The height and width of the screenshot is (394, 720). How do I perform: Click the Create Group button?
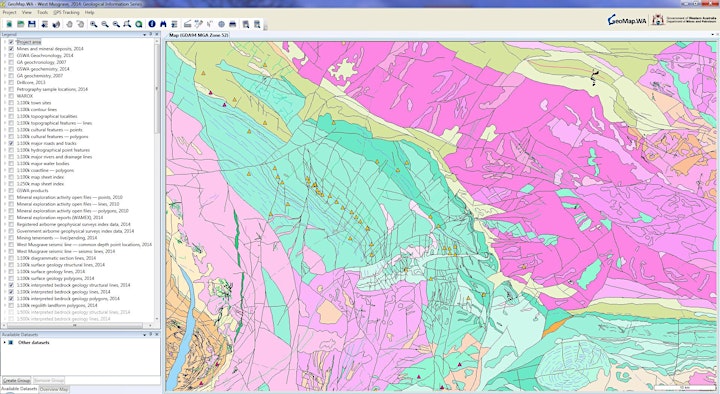coord(17,380)
